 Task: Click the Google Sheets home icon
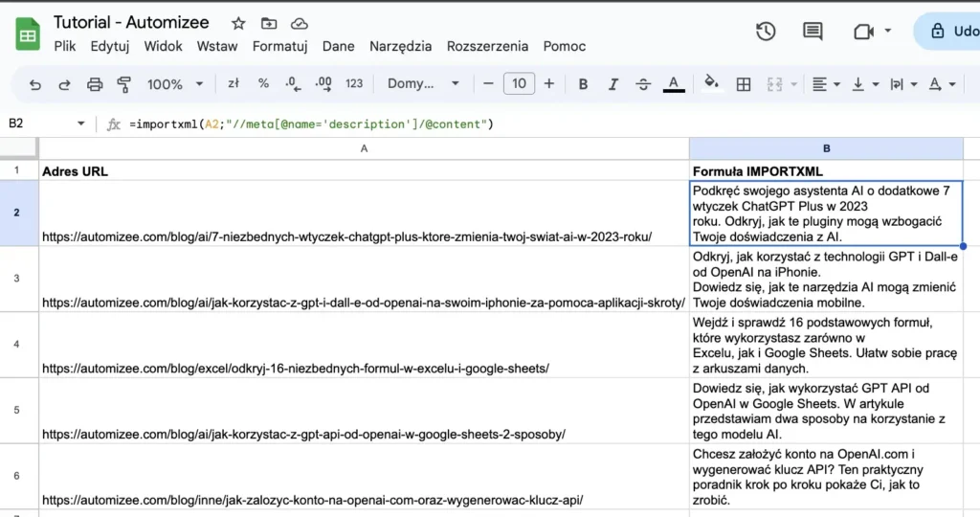[28, 34]
